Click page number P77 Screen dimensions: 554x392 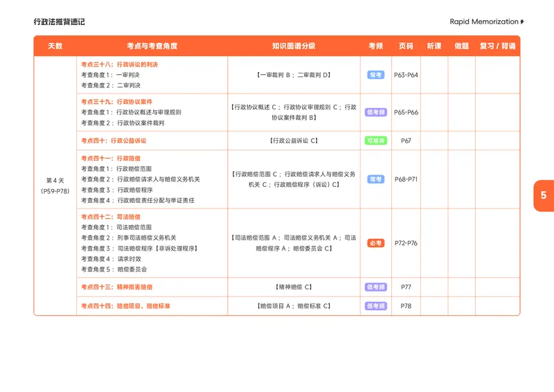(x=406, y=287)
